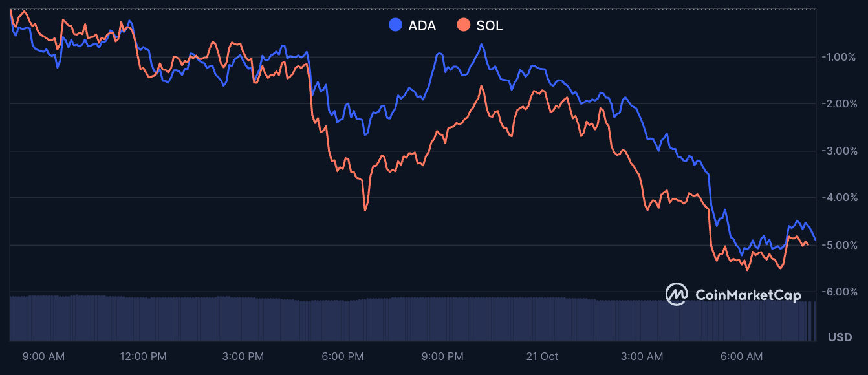Select the 9:00 PM time axis label
The width and height of the screenshot is (868, 375).
pyautogui.click(x=442, y=356)
